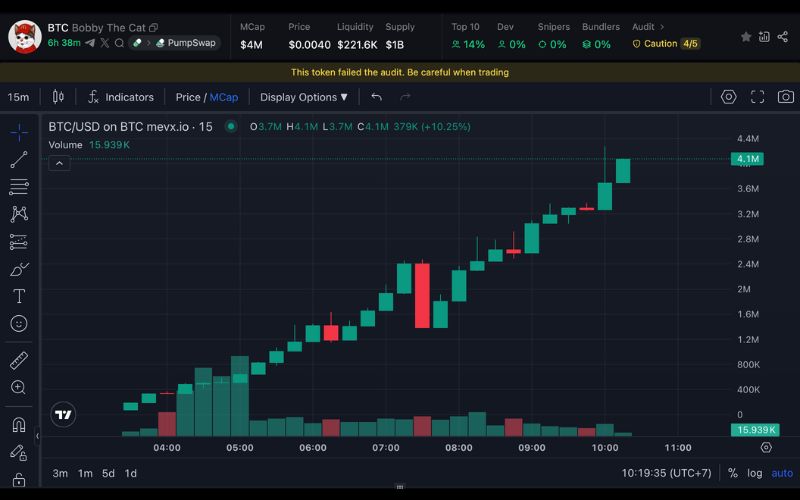This screenshot has width=800, height=500.
Task: Toggle log scale mode
Action: 755,473
